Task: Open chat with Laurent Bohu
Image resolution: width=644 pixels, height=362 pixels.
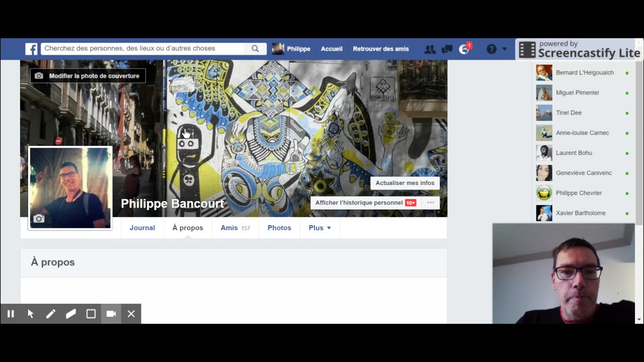Action: tap(583, 153)
